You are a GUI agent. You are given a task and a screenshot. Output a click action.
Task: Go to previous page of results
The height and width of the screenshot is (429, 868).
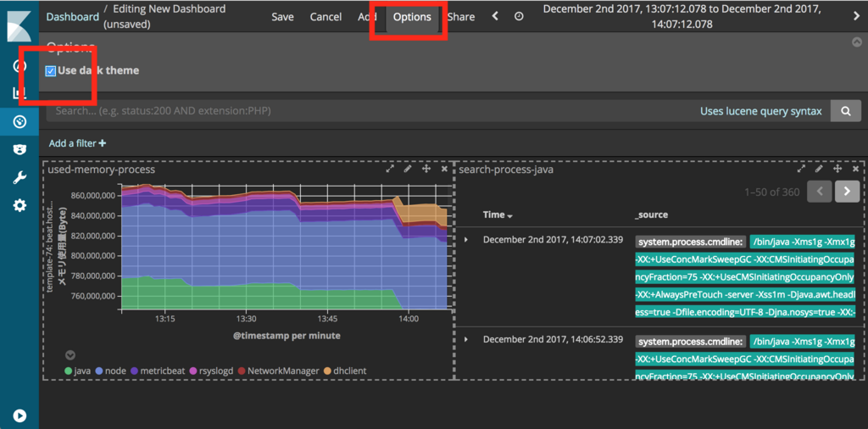[820, 192]
